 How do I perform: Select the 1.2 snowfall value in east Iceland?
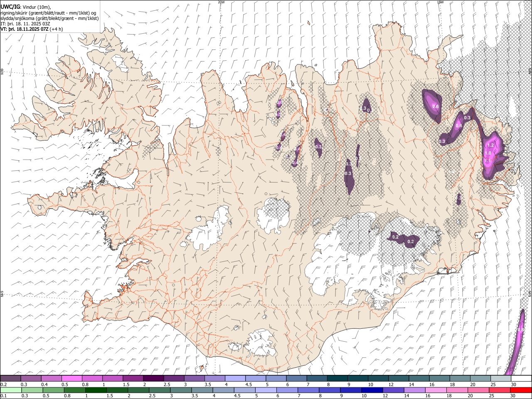(x=490, y=145)
